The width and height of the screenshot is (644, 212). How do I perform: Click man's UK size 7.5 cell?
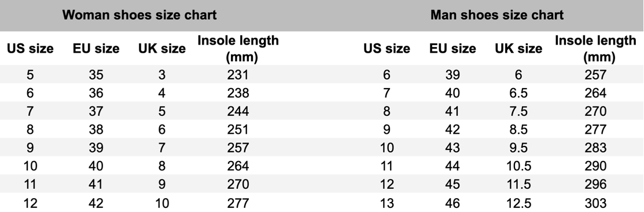pos(518,111)
